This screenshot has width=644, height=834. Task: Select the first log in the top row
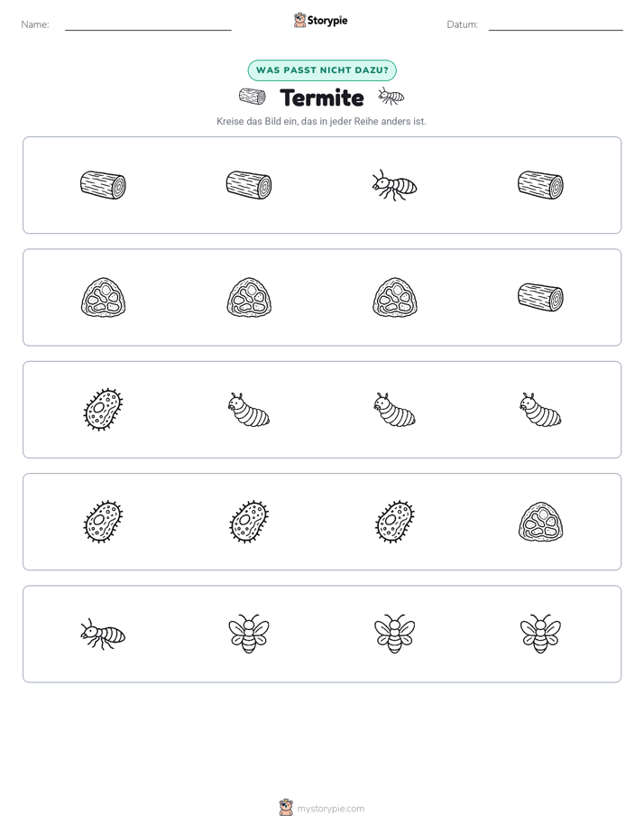(103, 185)
